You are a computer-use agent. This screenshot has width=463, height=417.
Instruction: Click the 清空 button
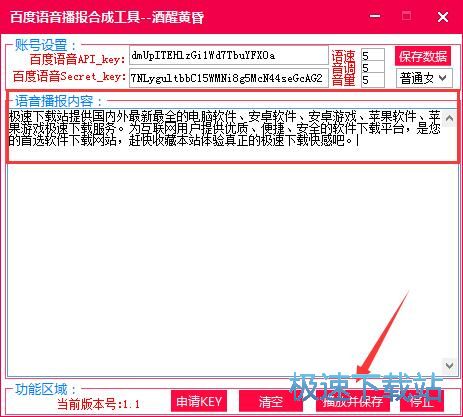click(270, 401)
